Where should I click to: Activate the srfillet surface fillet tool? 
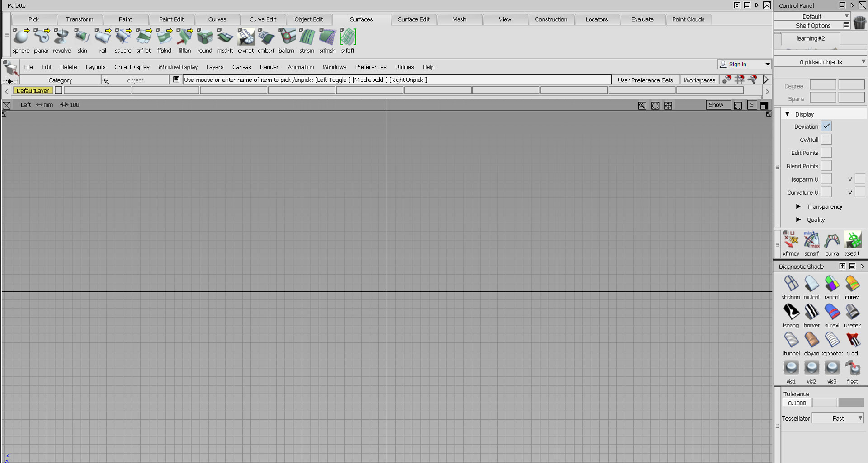[144, 37]
